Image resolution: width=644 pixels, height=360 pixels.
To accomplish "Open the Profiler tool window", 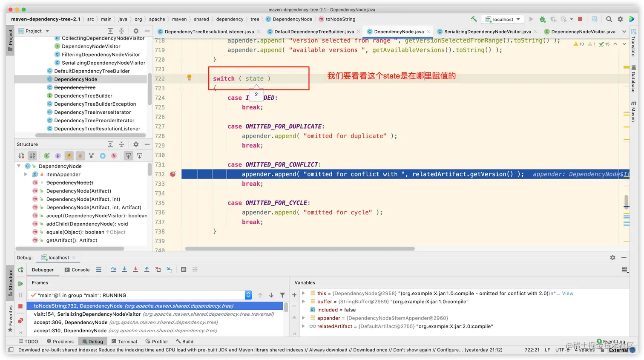I will (157, 341).
